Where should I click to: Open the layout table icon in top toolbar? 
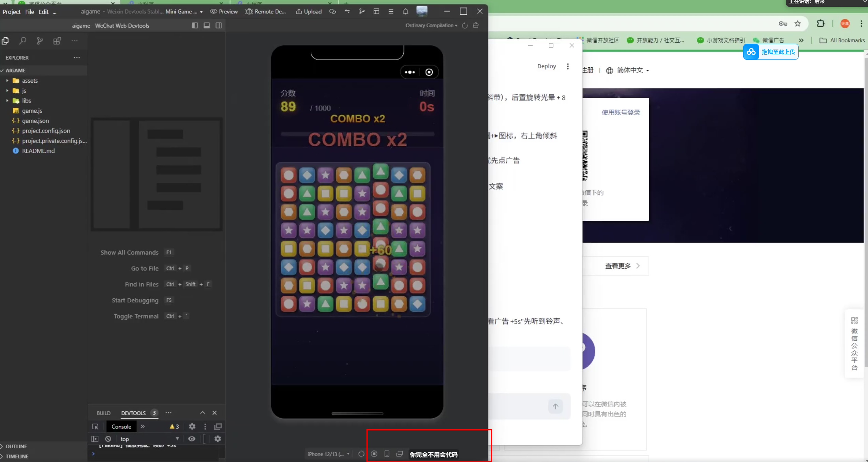[376, 12]
